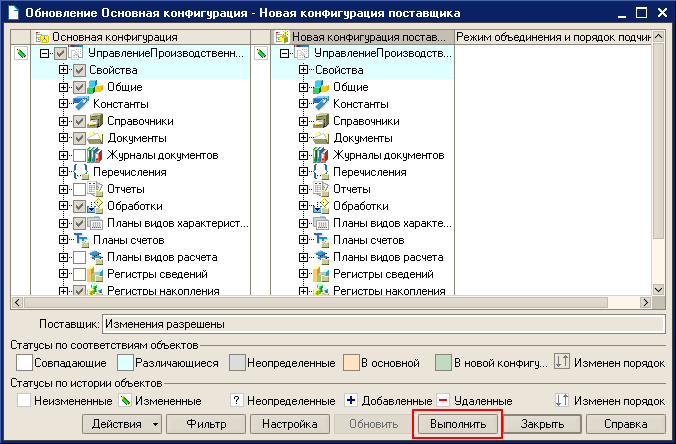
Task: Collapse the root node in Новая конфигурация tree
Action: 284,53
